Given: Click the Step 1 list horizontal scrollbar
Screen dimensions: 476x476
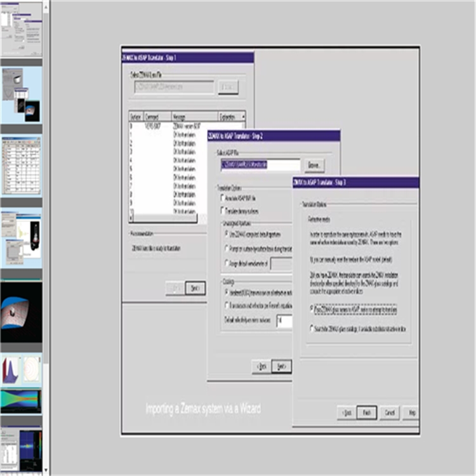Looking at the screenshot, I should (165, 218).
